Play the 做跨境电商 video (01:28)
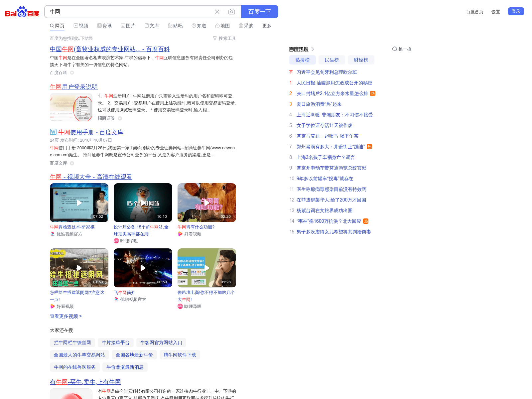 207,268
